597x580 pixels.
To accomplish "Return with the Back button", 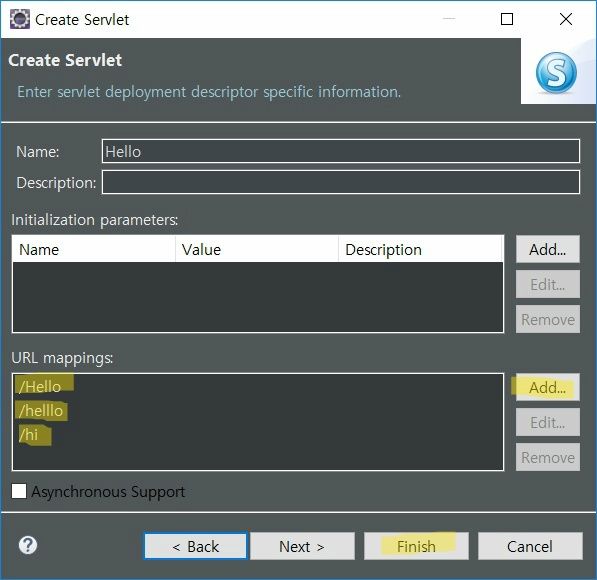I will pos(196,546).
